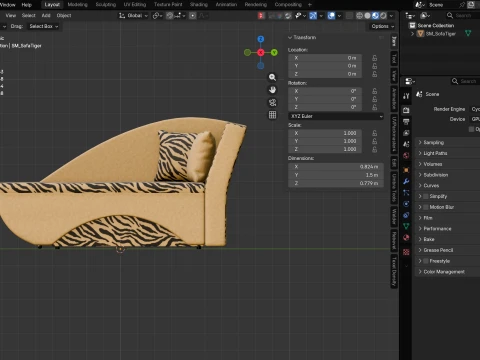Open the Object Data green triangle icon
480x360 pixels.
(x=406, y=227)
